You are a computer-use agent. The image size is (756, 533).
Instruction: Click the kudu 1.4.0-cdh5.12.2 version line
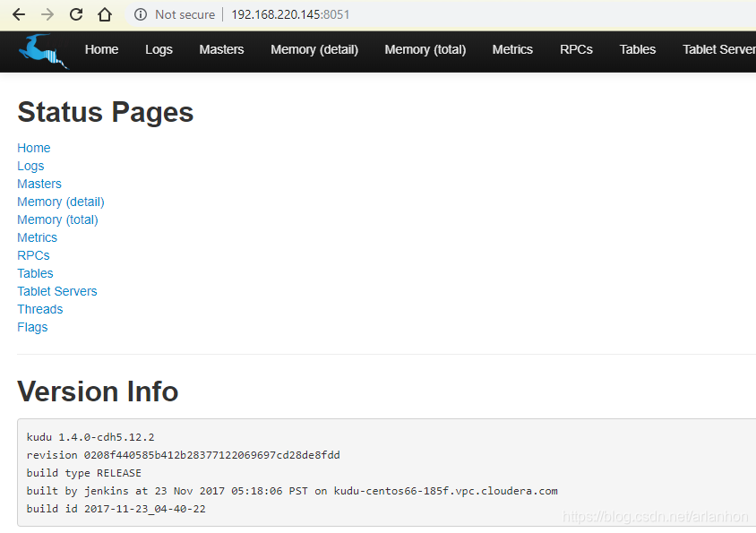(90, 437)
